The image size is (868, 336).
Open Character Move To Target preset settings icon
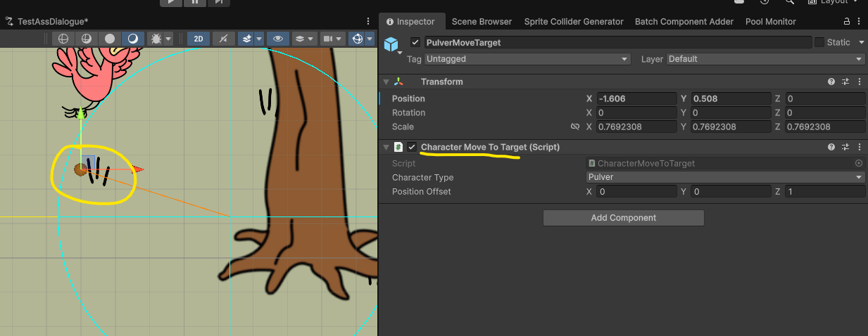(x=845, y=147)
